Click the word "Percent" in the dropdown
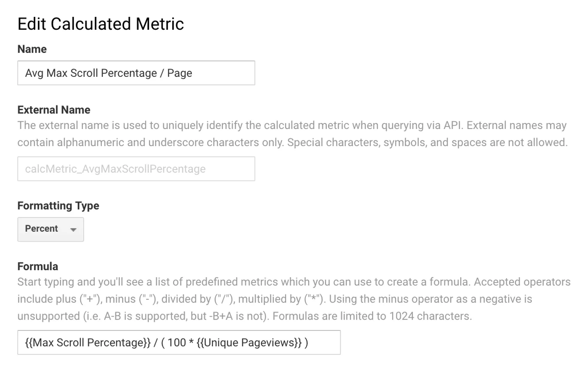Image resolution: width=588 pixels, height=372 pixels. pos(41,229)
